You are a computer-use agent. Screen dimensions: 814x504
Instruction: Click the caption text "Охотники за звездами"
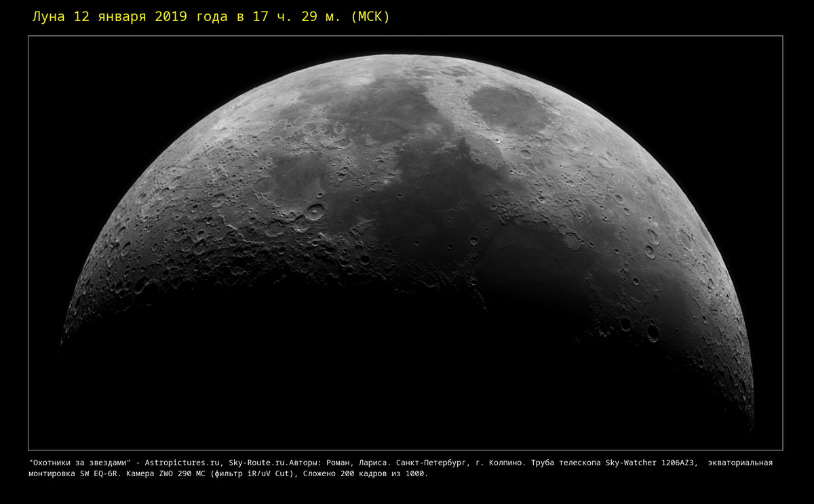click(81, 463)
